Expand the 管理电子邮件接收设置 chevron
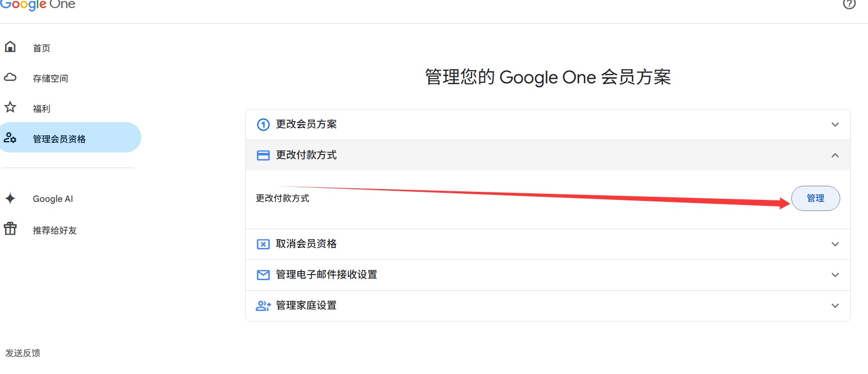 [x=835, y=275]
